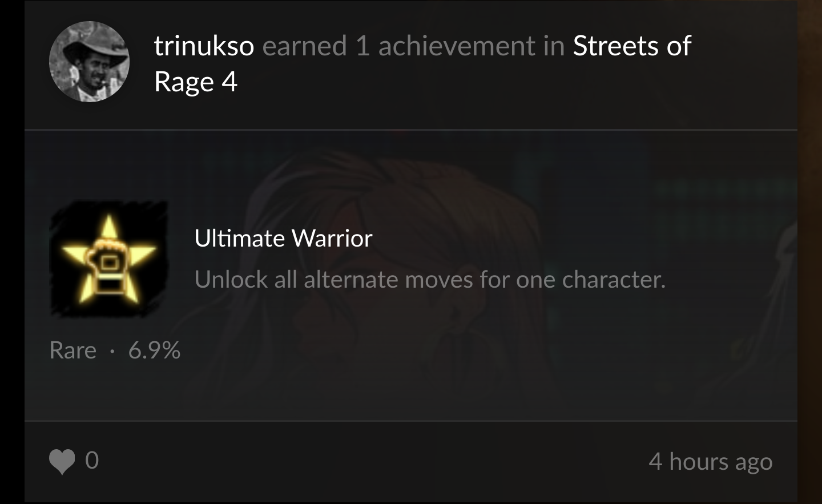Image resolution: width=822 pixels, height=504 pixels.
Task: Click the dot separator after Rare
Action: (x=112, y=350)
